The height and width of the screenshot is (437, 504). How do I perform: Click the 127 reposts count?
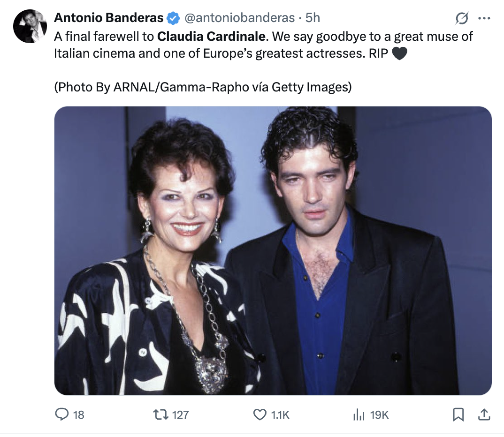point(180,415)
